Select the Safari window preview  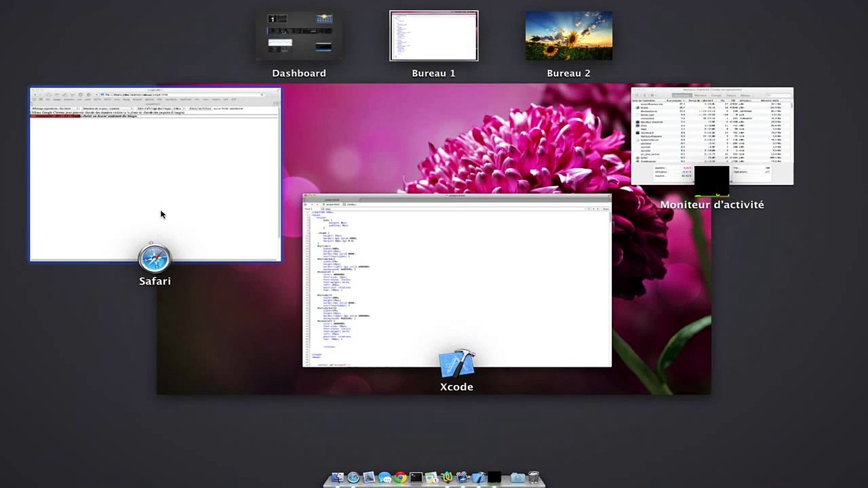[x=155, y=174]
